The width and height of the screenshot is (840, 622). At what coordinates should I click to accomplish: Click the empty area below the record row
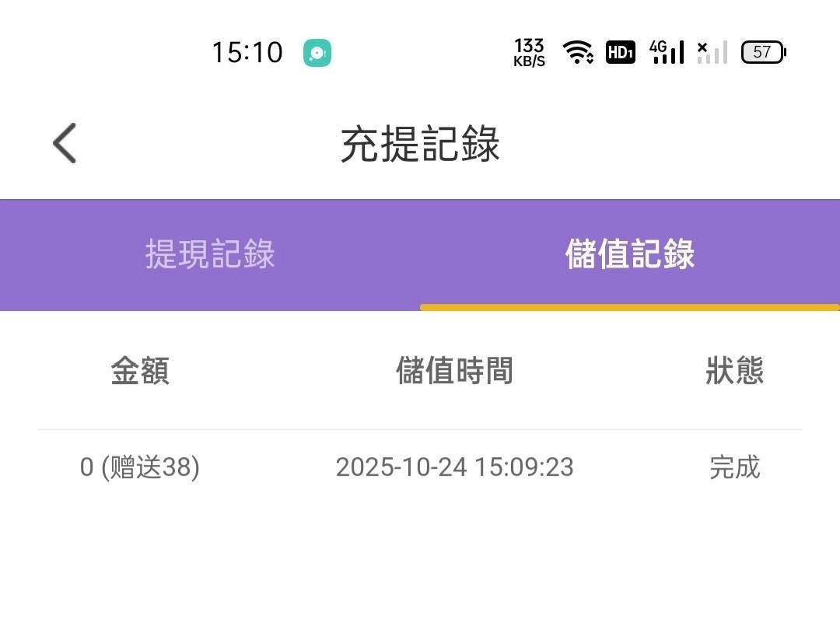coord(420,560)
